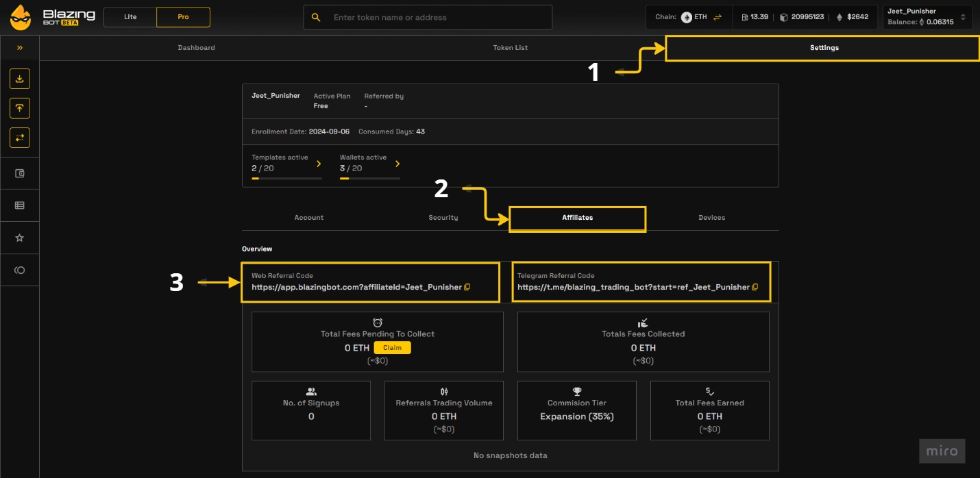980x478 pixels.
Task: Open the Jeet_Punisher account menu
Action: (927, 17)
